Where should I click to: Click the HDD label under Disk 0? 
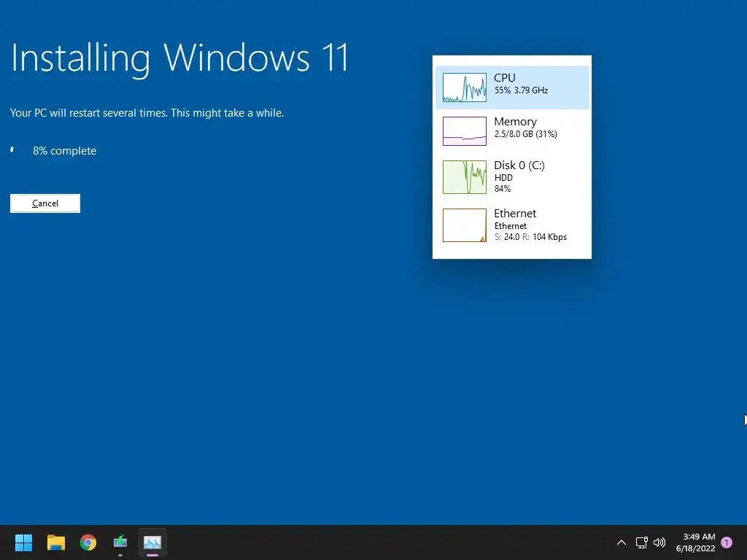(503, 178)
